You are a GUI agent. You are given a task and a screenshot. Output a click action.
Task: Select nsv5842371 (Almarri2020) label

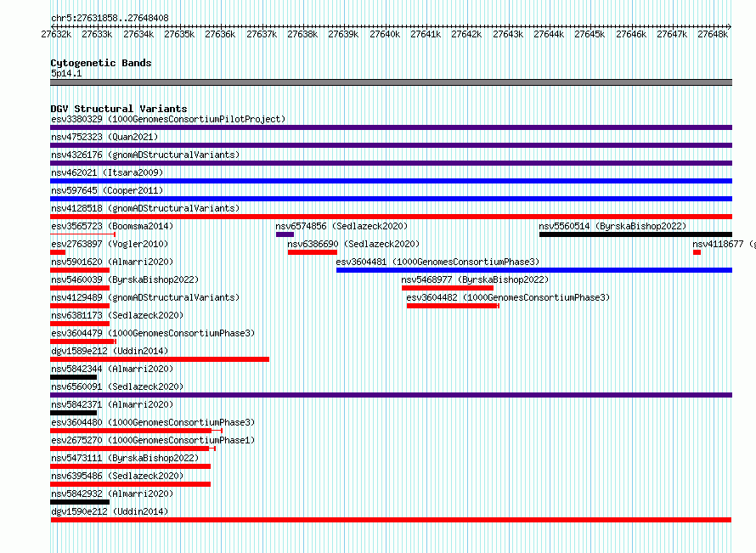pos(112,404)
